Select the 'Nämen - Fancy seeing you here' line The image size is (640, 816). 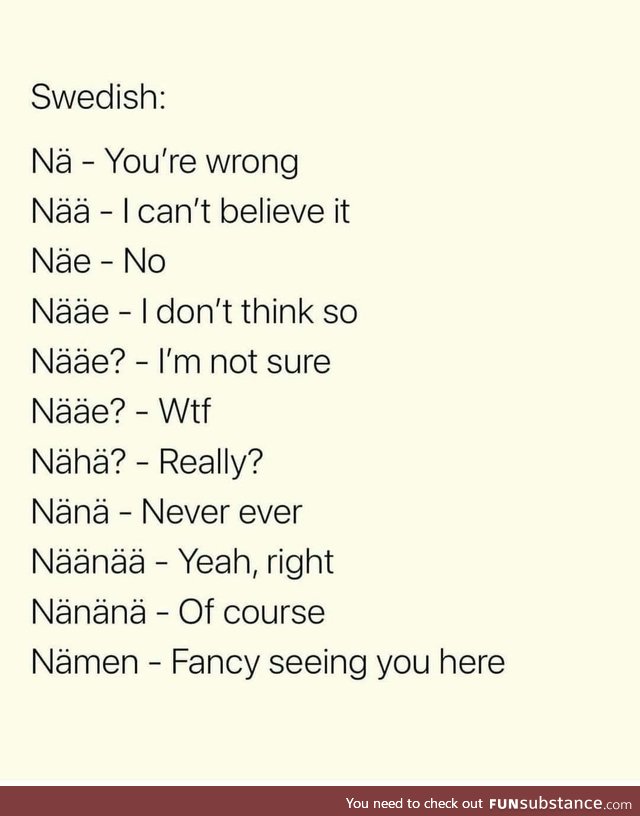click(268, 662)
